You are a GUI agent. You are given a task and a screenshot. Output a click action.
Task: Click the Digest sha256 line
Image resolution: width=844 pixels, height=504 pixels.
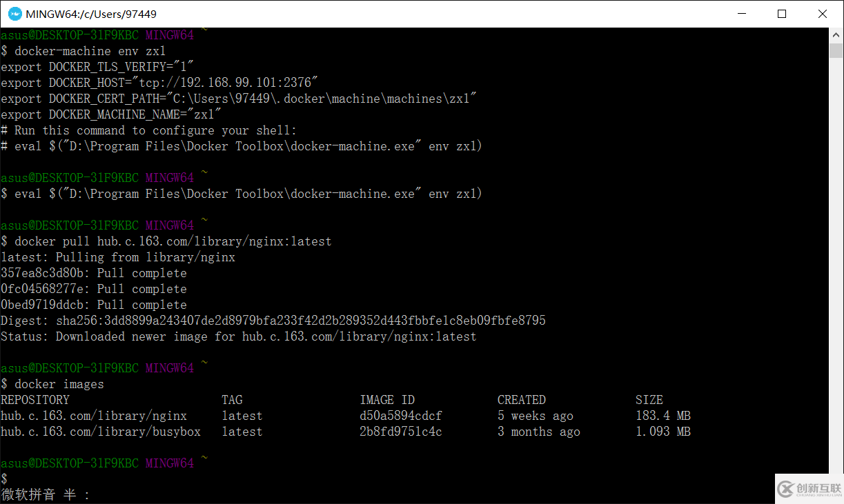click(x=273, y=321)
